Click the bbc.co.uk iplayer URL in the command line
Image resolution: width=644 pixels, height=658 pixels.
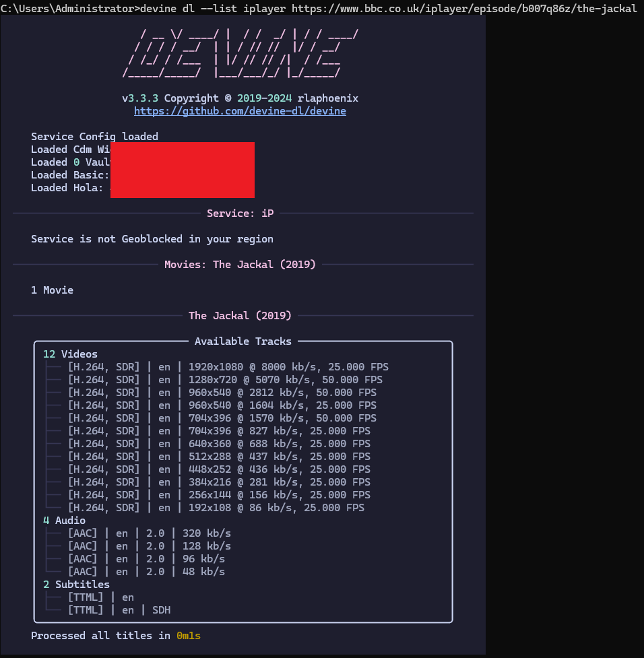click(x=464, y=8)
